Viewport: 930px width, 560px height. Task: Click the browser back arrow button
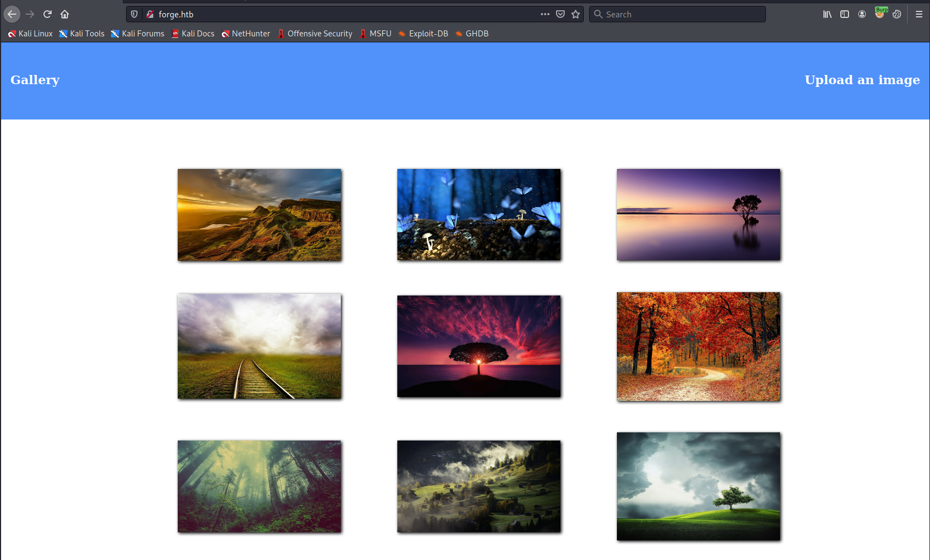point(12,14)
